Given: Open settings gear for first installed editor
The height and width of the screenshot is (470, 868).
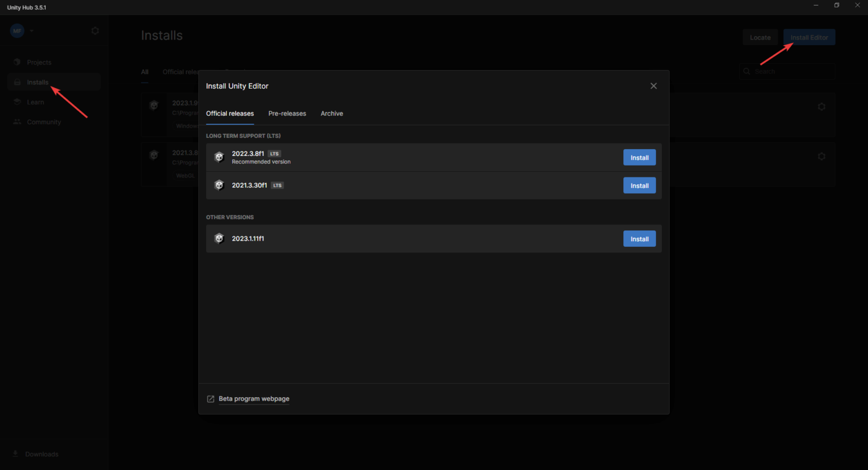Looking at the screenshot, I should pyautogui.click(x=821, y=107).
